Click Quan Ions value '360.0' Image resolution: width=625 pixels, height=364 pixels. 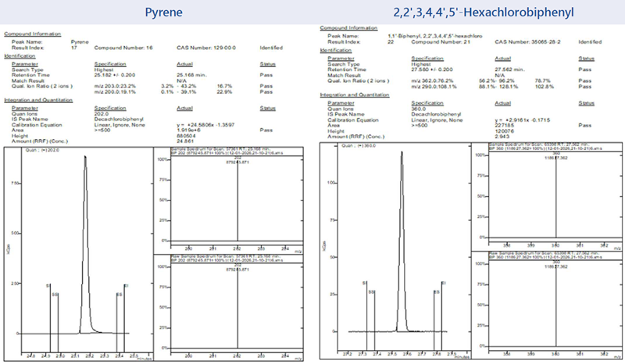(418, 109)
